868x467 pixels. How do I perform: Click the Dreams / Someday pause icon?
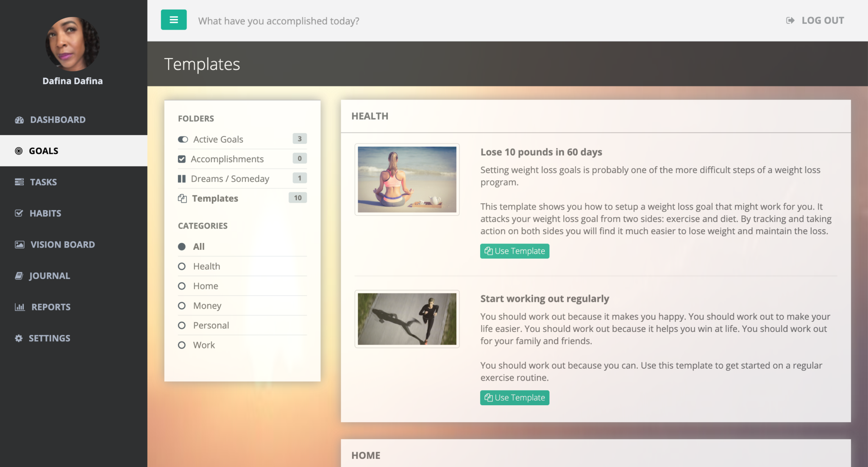[x=182, y=179]
